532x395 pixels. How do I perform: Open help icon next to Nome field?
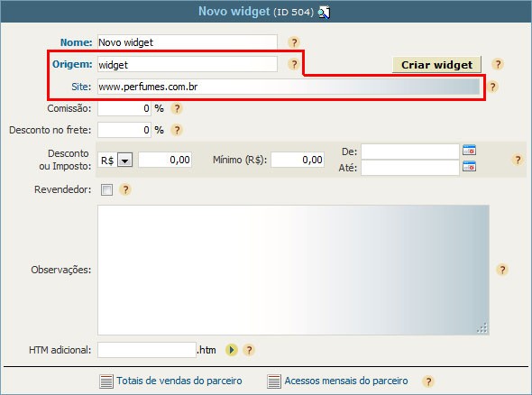[x=294, y=42]
